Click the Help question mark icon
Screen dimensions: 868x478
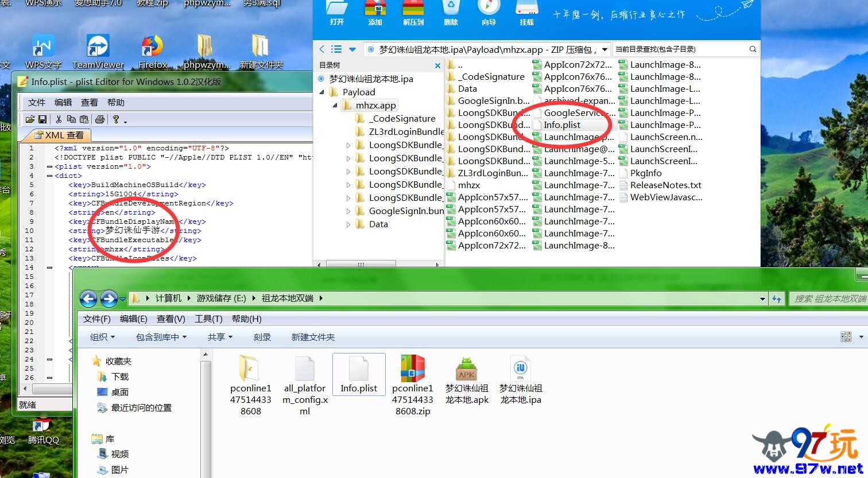tap(116, 119)
